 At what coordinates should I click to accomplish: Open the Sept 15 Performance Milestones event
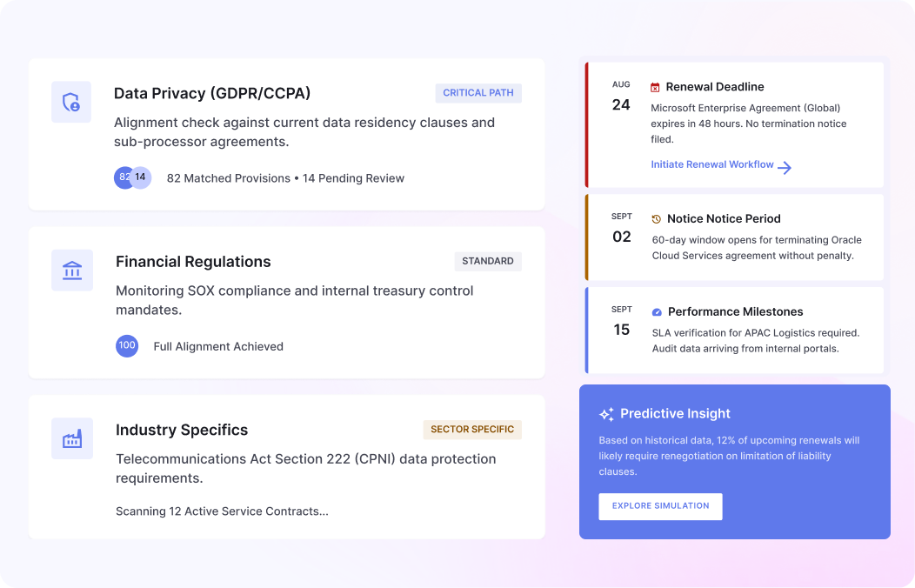coord(734,331)
